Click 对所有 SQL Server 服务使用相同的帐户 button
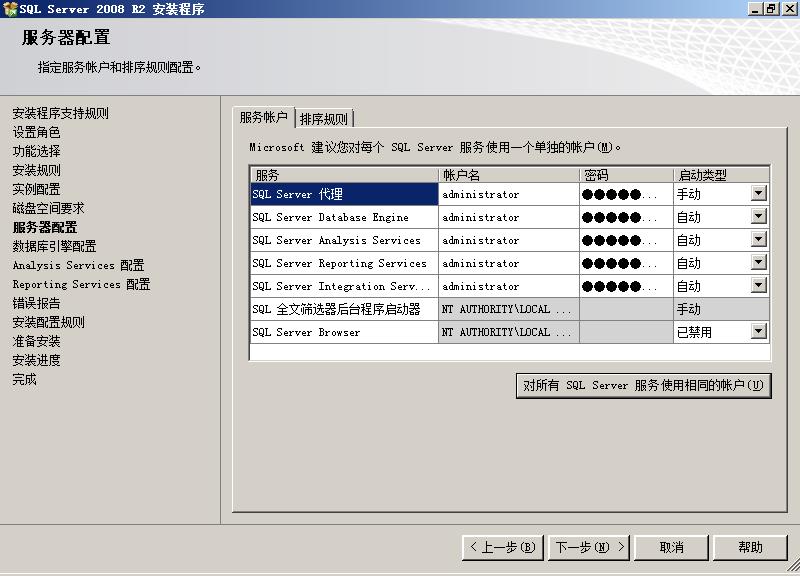The image size is (800, 576). 643,386
